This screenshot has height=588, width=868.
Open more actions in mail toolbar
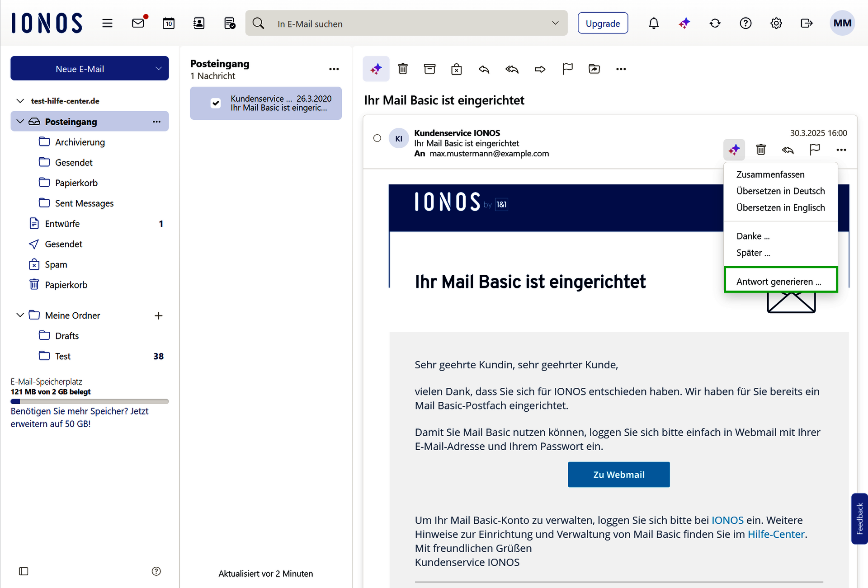pyautogui.click(x=621, y=69)
